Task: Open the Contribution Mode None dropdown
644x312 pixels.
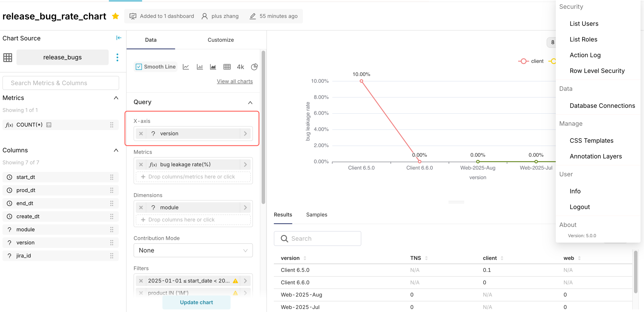Action: pyautogui.click(x=193, y=250)
